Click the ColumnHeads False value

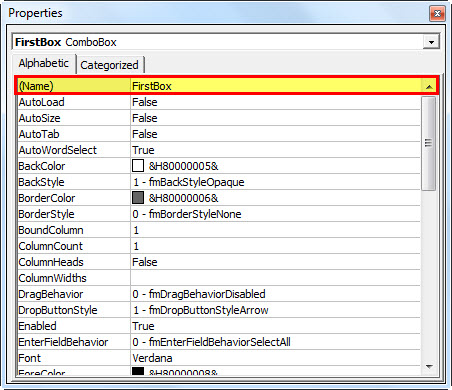(x=145, y=262)
